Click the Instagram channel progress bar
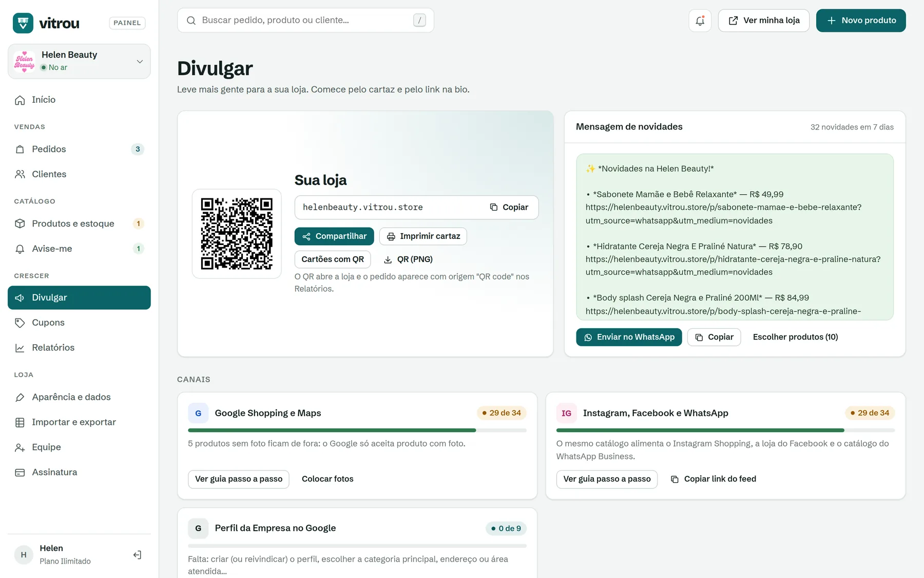Image resolution: width=924 pixels, height=578 pixels. click(725, 430)
